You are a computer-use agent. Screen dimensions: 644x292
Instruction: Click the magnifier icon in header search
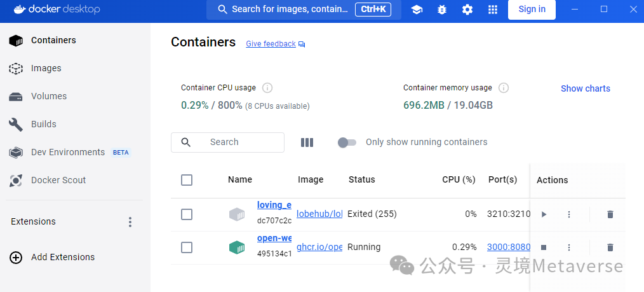click(x=223, y=10)
